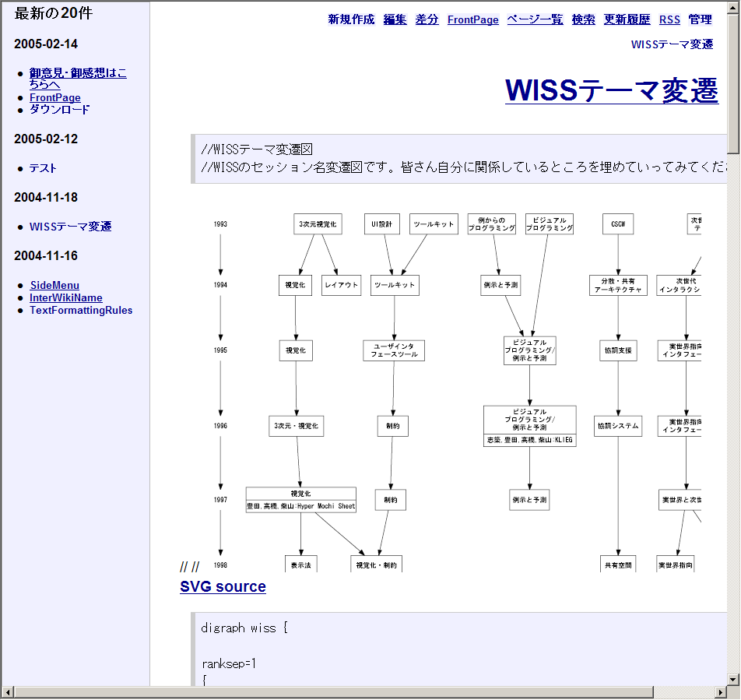Open the ページ一覧 page list link
The width and height of the screenshot is (741, 700).
pos(535,19)
